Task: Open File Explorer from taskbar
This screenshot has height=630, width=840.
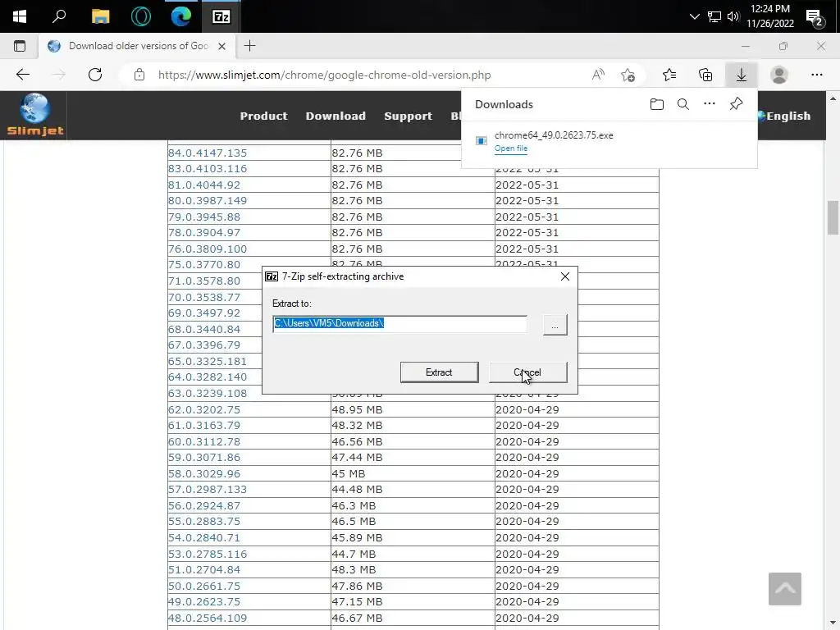Action: 100,16
